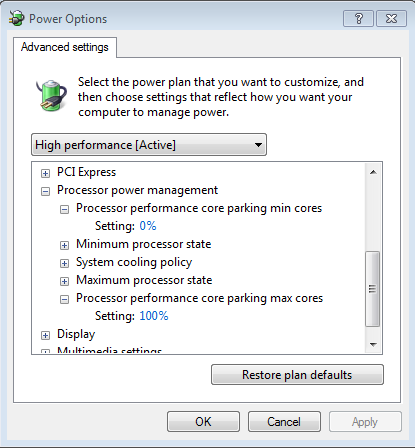Open the High performance plan dropdown
Image resolution: width=415 pixels, height=448 pixels.
pyautogui.click(x=149, y=145)
